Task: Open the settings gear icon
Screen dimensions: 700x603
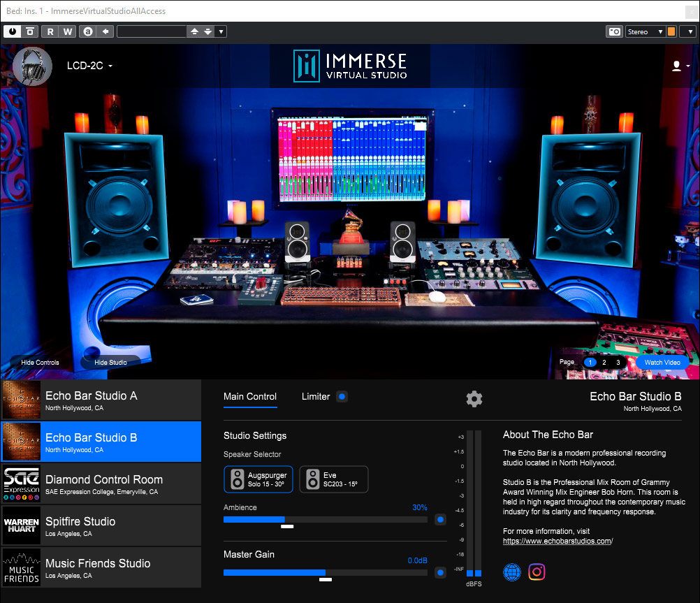Action: 474,399
